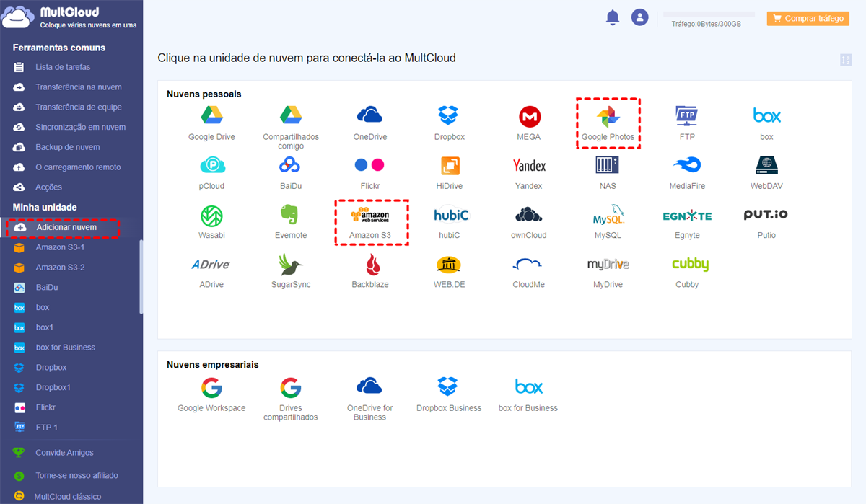Pick the MEGA cloud icon
The height and width of the screenshot is (504, 866).
(530, 116)
